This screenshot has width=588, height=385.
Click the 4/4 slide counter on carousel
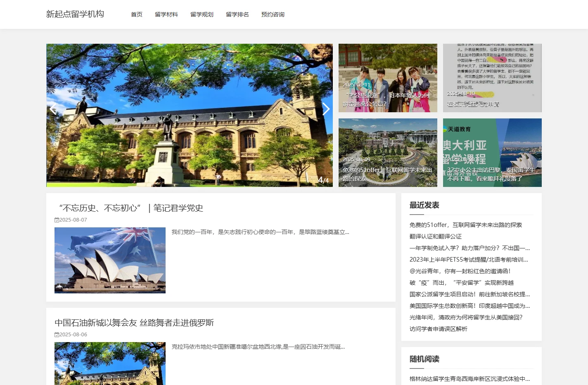[323, 180]
